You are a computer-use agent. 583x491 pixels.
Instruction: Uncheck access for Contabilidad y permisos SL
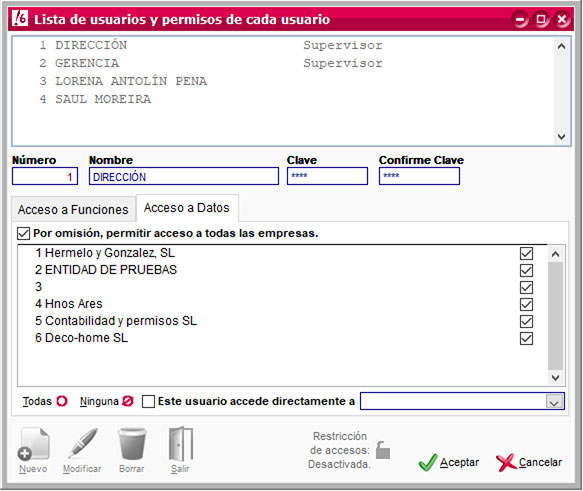click(x=526, y=321)
